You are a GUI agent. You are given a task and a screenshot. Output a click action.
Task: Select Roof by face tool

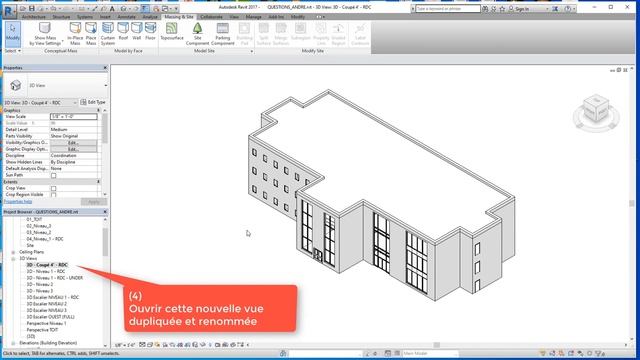(123, 32)
